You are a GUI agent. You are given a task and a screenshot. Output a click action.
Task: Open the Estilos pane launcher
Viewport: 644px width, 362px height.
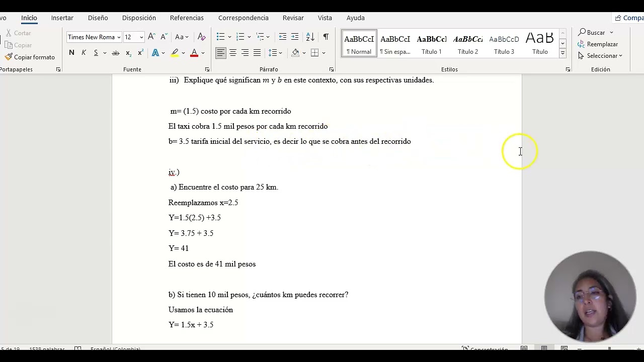[568, 69]
